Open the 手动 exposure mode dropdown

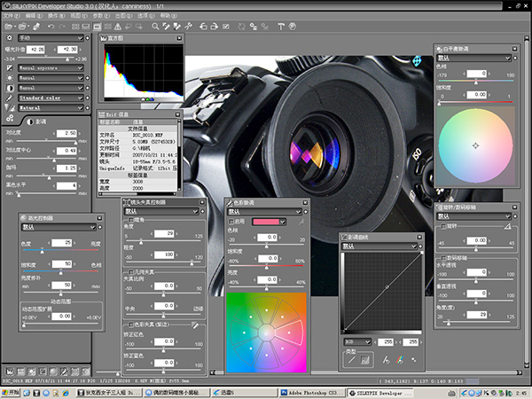coord(51,37)
